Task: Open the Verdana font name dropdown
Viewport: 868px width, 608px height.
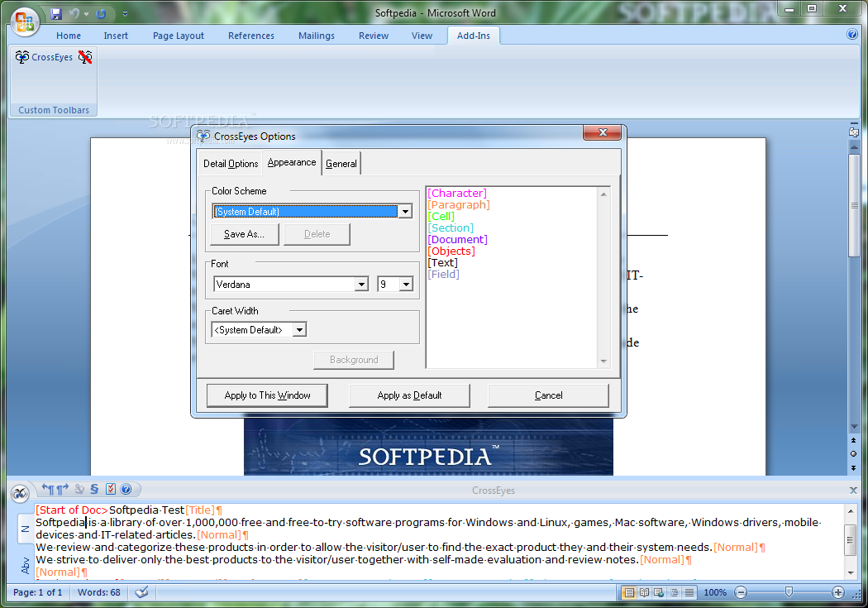Action: pyautogui.click(x=361, y=284)
